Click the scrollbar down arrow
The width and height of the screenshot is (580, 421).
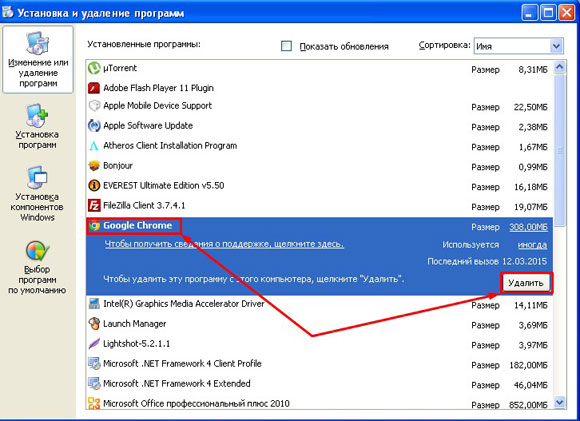[560, 402]
